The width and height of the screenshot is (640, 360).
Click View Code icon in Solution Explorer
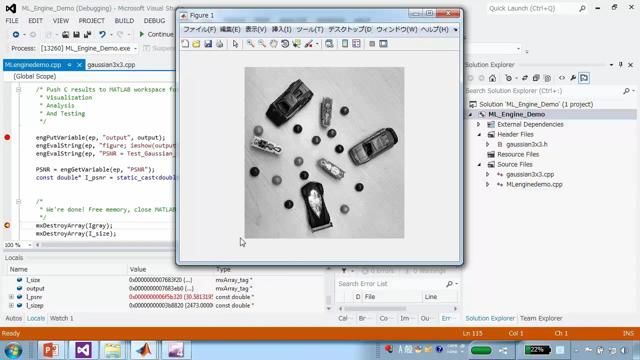562,78
